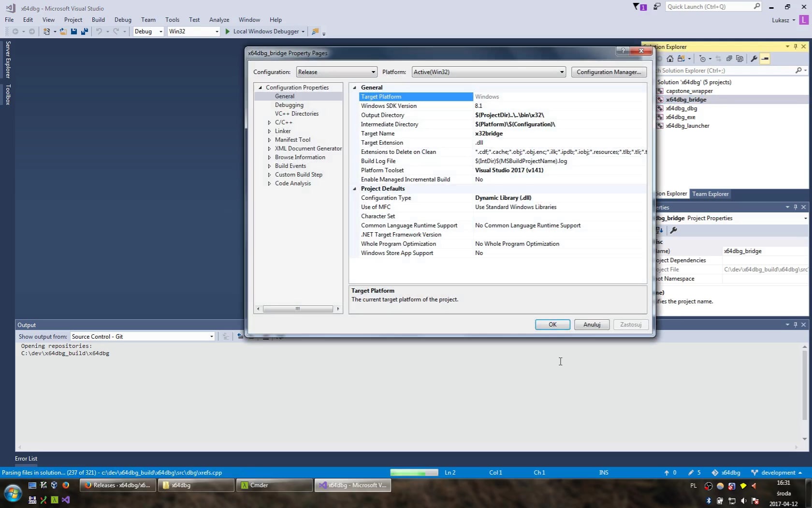
Task: Expand the C/C++ tree node
Action: [x=269, y=122]
